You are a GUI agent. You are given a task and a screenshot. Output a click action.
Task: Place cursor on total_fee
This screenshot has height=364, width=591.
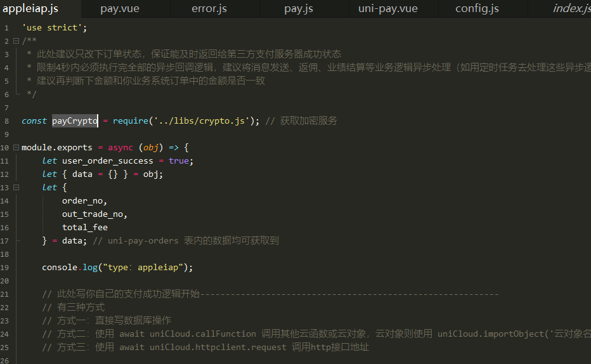tap(85, 227)
